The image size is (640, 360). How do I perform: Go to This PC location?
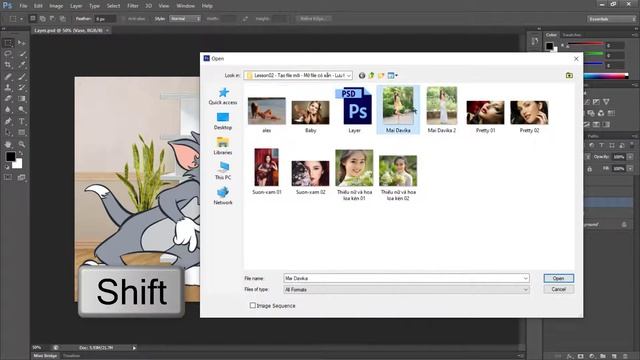pyautogui.click(x=223, y=171)
